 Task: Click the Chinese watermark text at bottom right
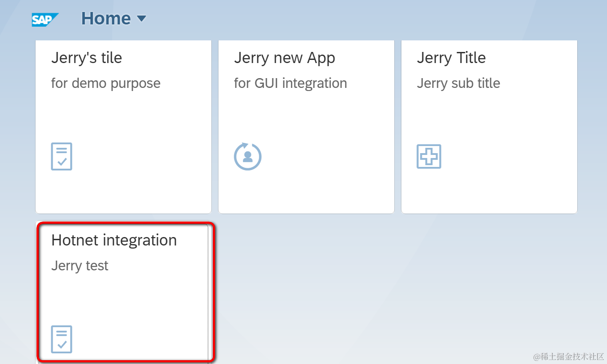click(x=569, y=356)
